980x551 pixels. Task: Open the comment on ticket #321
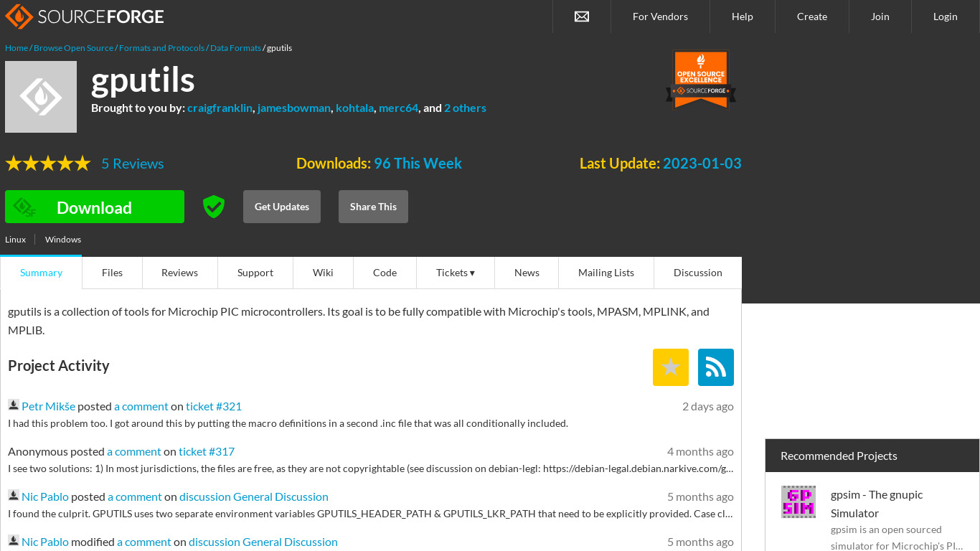pyautogui.click(x=141, y=406)
